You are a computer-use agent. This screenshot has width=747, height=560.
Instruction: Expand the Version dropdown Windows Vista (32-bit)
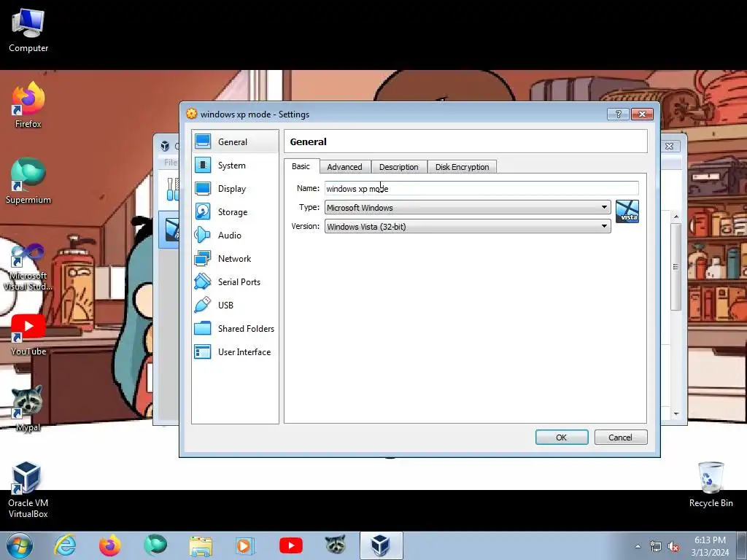[468, 226]
